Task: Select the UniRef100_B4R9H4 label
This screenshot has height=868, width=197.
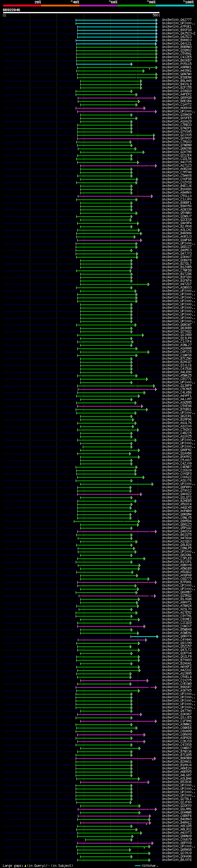Action: click(x=177, y=233)
